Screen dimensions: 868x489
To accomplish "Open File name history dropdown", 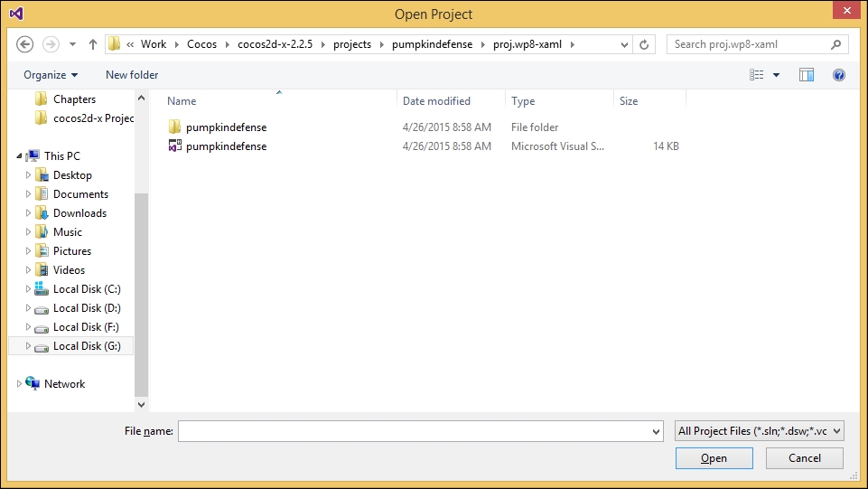I will coord(656,431).
